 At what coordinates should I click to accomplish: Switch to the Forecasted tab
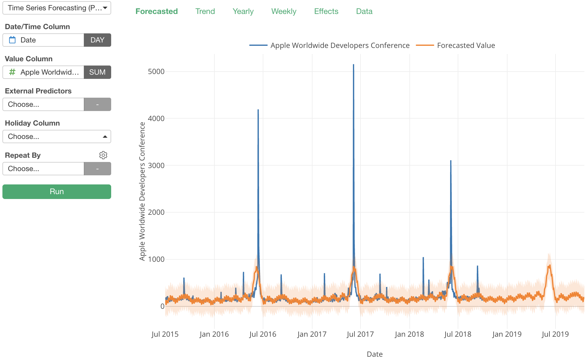point(157,11)
